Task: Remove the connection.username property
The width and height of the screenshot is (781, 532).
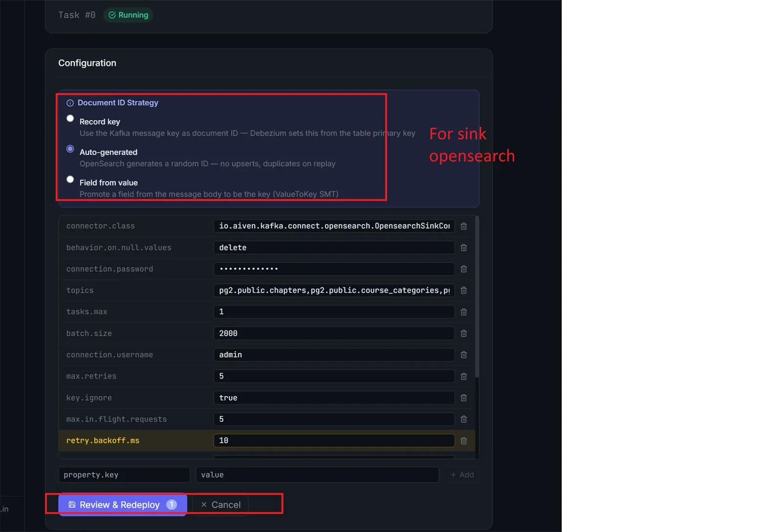Action: [464, 355]
